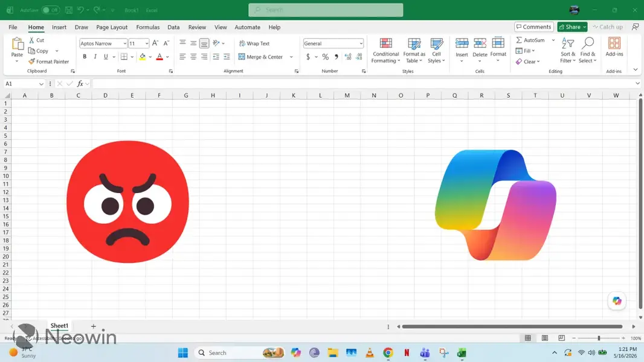The height and width of the screenshot is (362, 644).
Task: Click in the formula bar input
Action: point(364,84)
